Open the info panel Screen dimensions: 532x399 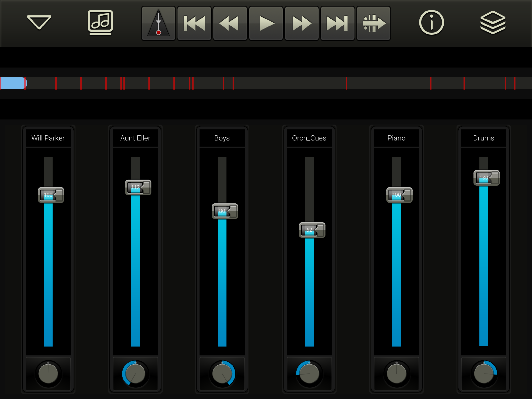(x=432, y=22)
